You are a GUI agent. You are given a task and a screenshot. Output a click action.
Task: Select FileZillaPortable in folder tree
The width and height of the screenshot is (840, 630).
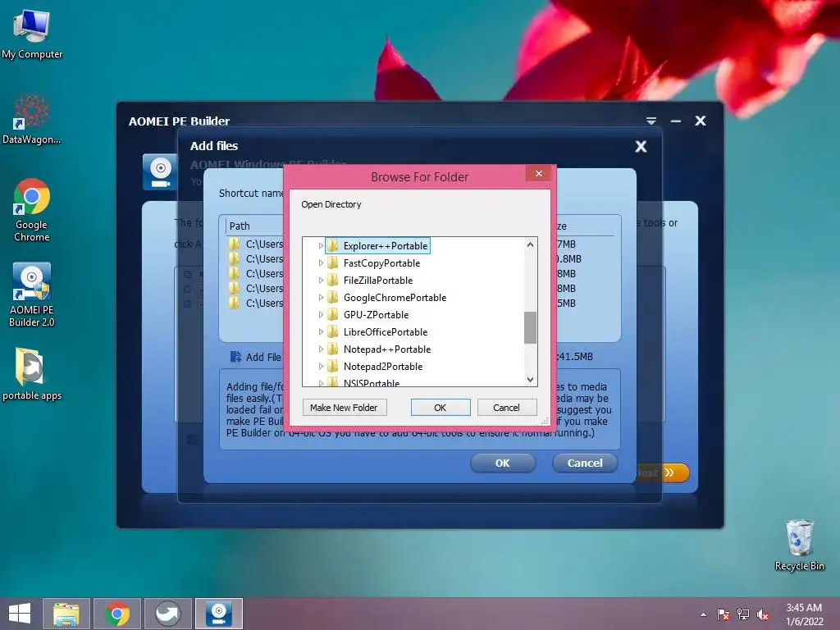point(378,281)
